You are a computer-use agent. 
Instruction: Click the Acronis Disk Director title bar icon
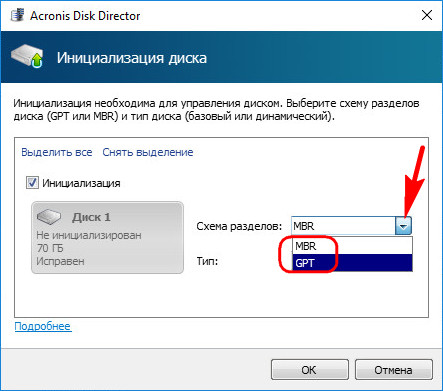[17, 15]
